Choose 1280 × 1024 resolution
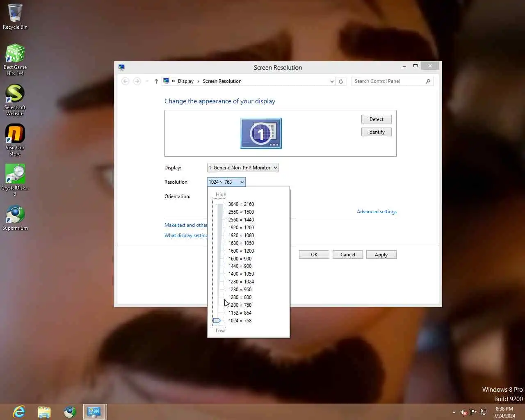 pos(241,282)
